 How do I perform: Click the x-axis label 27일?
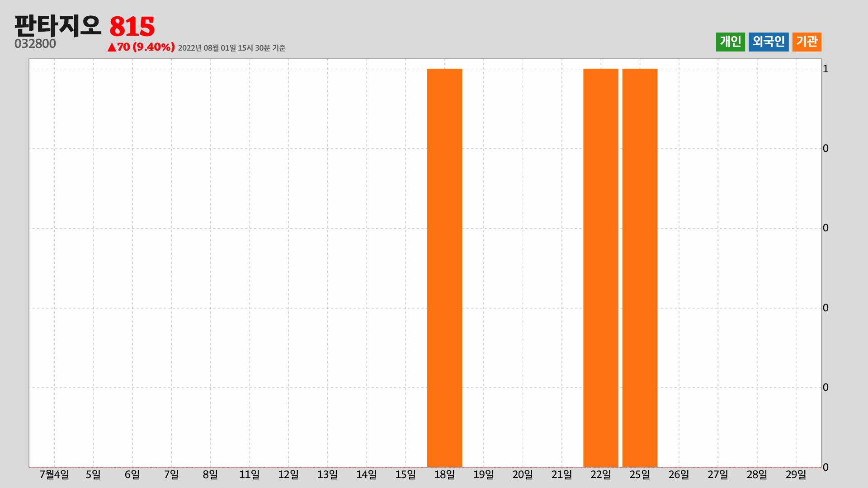click(718, 474)
